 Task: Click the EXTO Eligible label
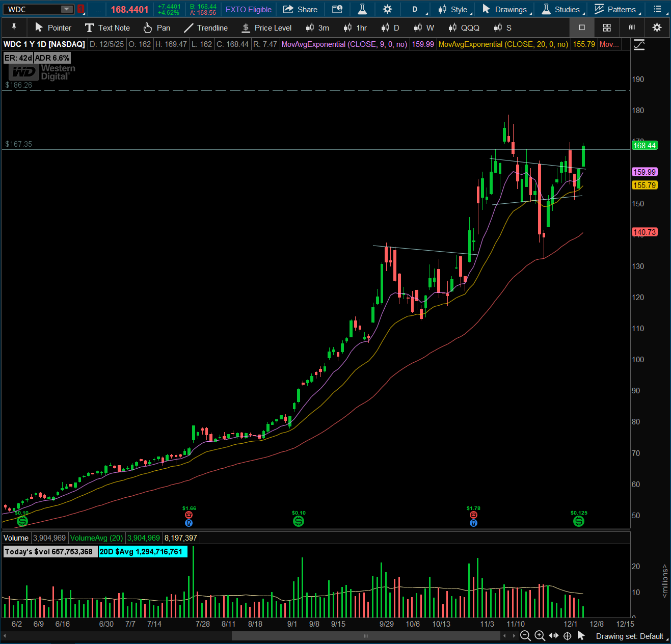coord(249,9)
